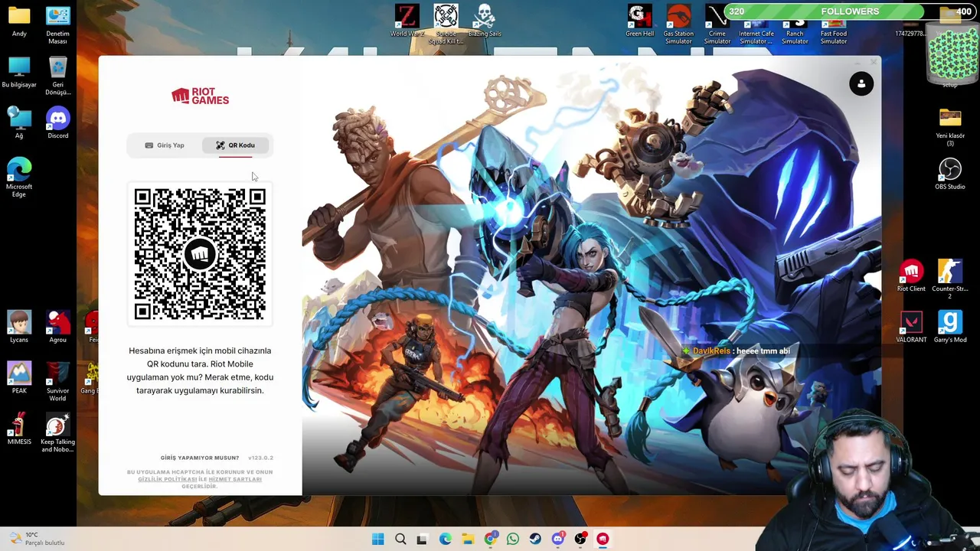The image size is (980, 551).
Task: Open Denetim Masası desktop shortcut
Action: [x=57, y=24]
